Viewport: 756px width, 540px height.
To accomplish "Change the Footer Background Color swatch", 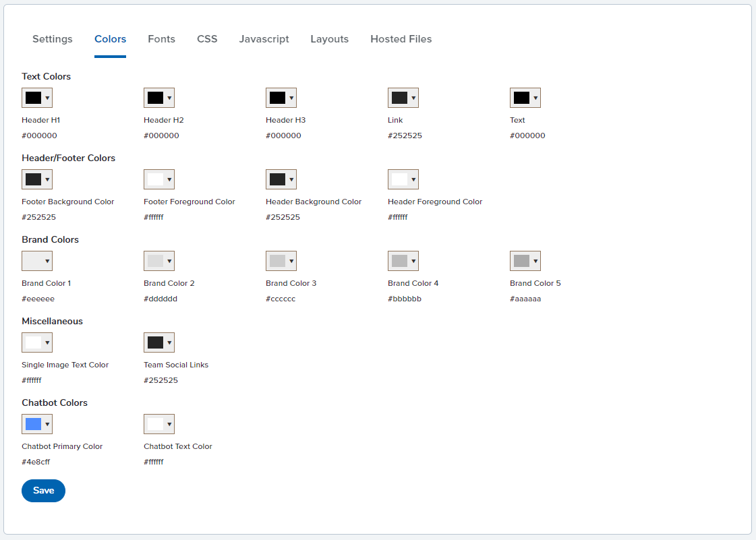I will (37, 179).
